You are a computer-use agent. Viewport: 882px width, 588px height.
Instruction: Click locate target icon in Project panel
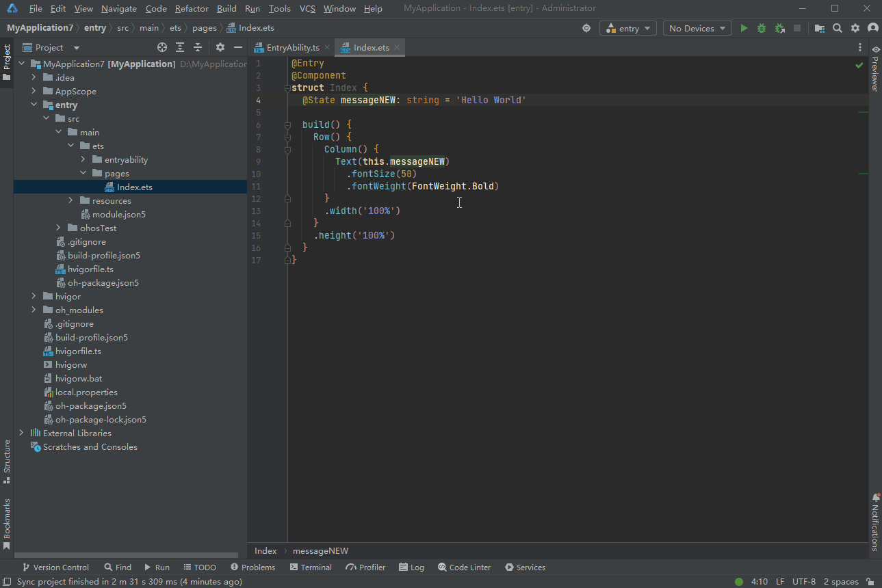[162, 47]
